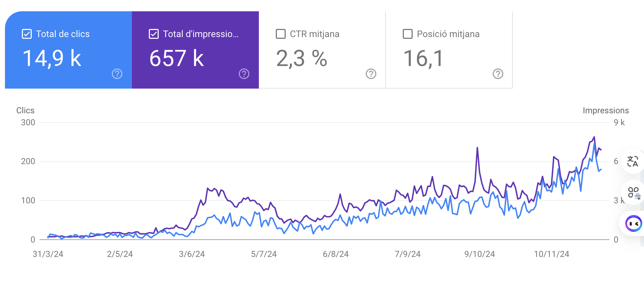Click the 657 k impressions value
Image resolution: width=644 pixels, height=288 pixels.
(177, 58)
